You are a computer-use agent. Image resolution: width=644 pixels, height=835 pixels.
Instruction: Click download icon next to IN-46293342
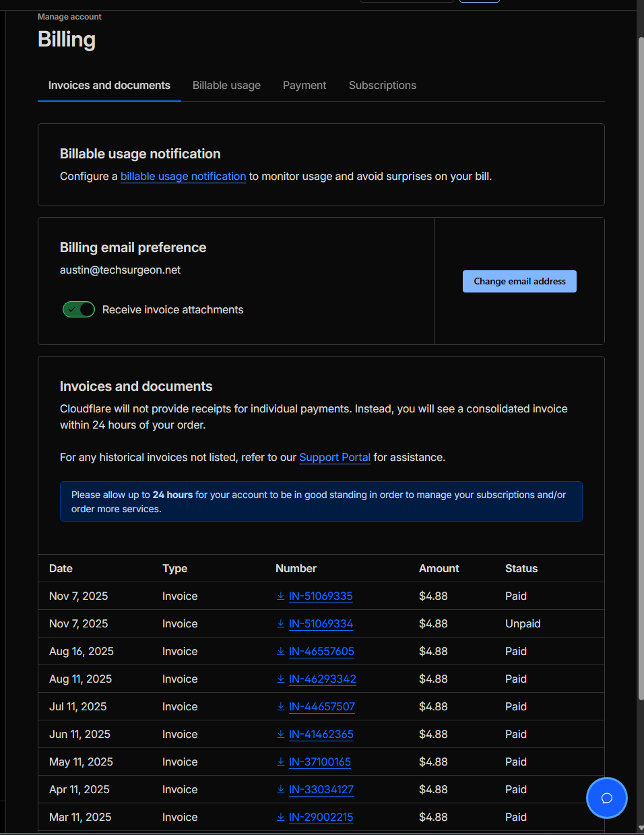point(281,679)
